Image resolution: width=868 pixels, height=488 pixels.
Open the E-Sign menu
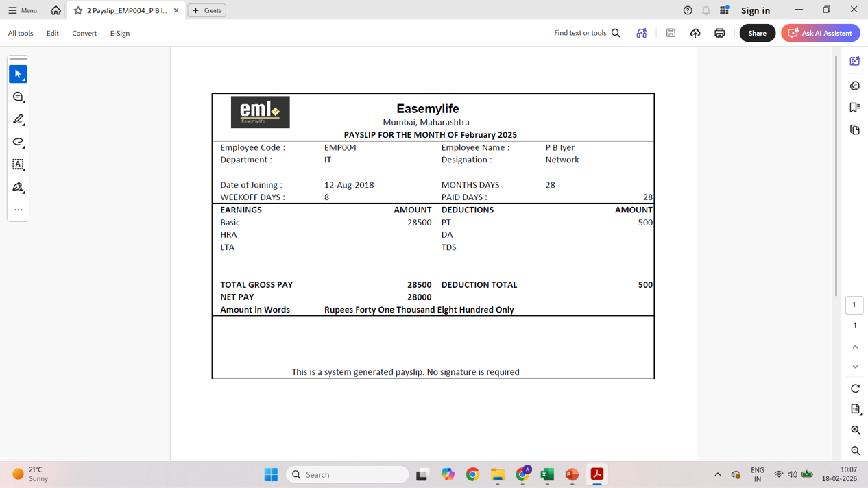pyautogui.click(x=119, y=33)
